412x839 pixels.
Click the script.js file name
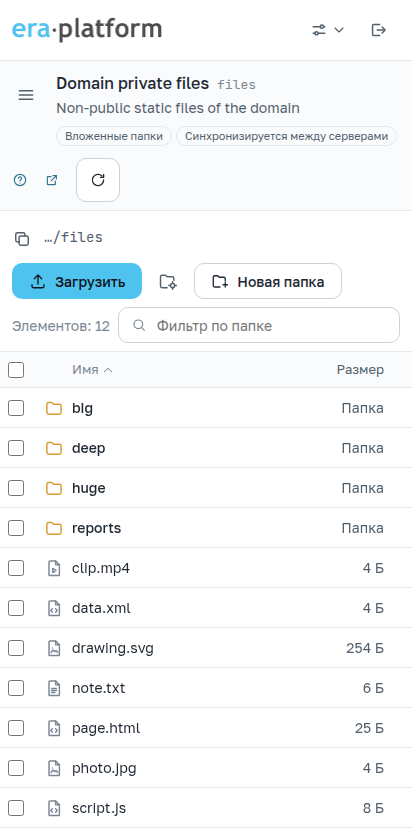tap(99, 808)
